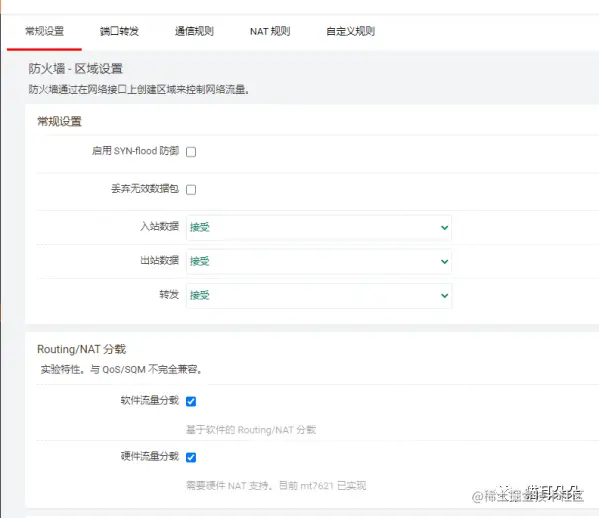The width and height of the screenshot is (599, 518).
Task: Open the 通信规则 tab
Action: tap(194, 31)
